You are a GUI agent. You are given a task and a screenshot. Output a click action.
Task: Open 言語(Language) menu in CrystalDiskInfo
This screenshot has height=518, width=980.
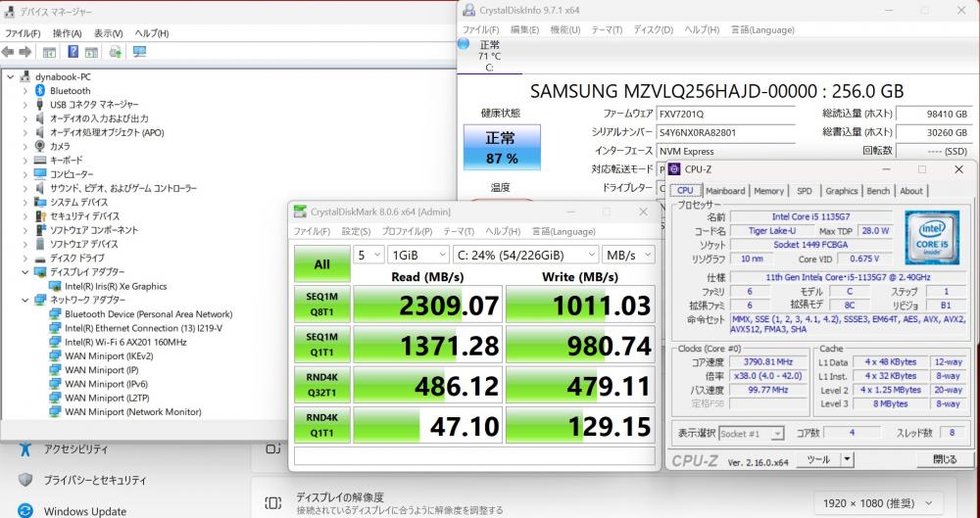click(x=762, y=30)
